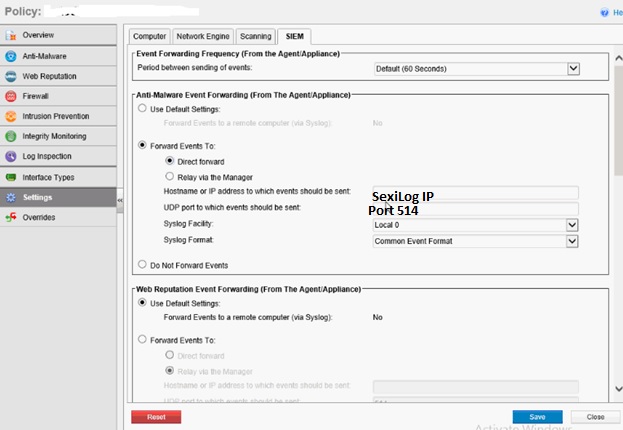Switch to the Scanning tab
The height and width of the screenshot is (430, 623).
click(255, 36)
